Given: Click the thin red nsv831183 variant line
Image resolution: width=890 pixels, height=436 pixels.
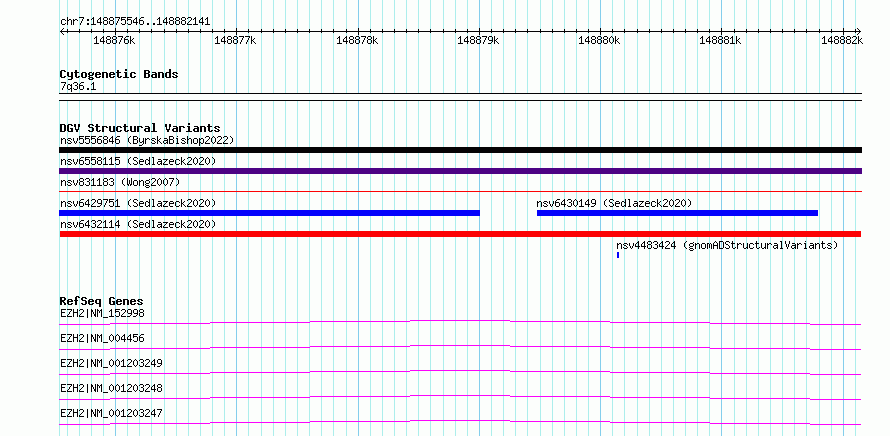Looking at the screenshot, I should (460, 192).
